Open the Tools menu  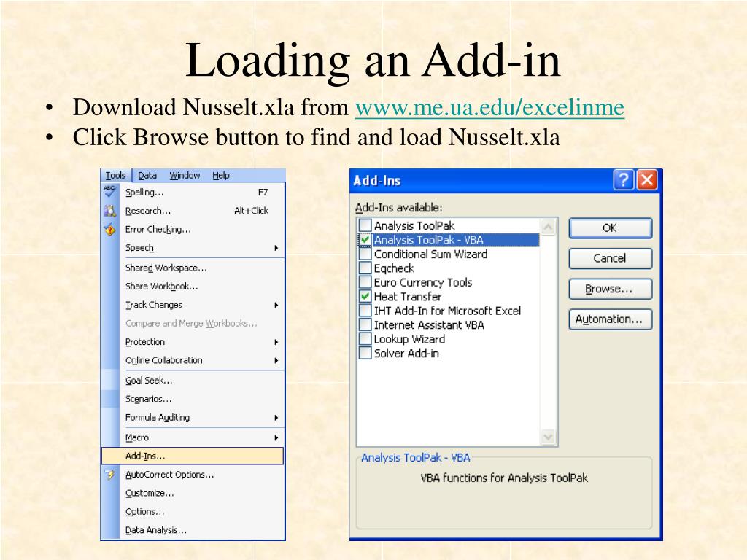[x=115, y=175]
